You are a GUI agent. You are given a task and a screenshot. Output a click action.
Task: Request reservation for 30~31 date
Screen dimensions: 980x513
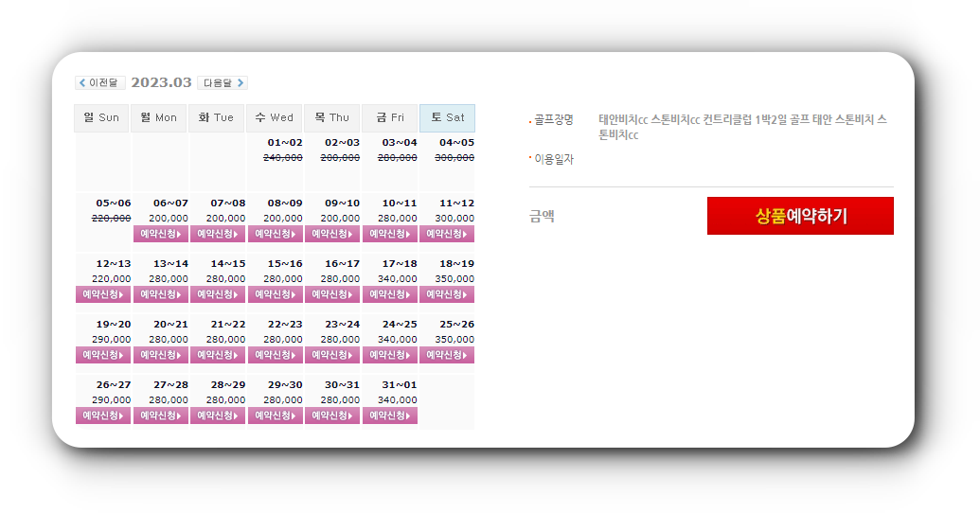tap(332, 416)
